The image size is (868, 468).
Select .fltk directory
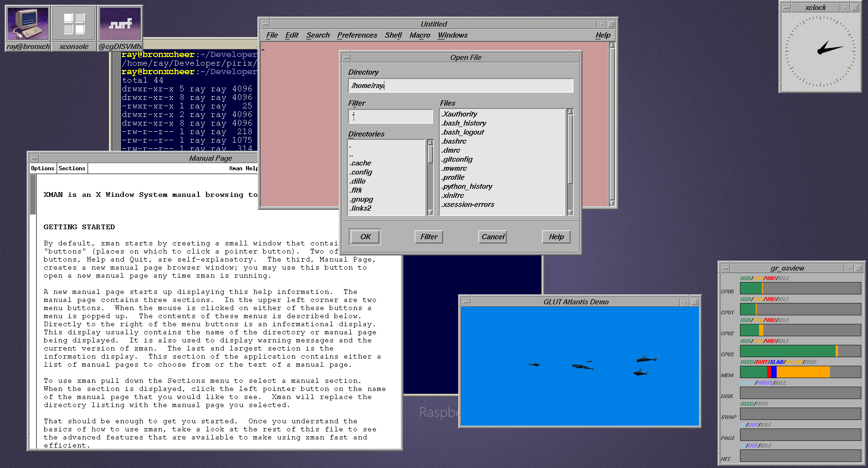386,190
